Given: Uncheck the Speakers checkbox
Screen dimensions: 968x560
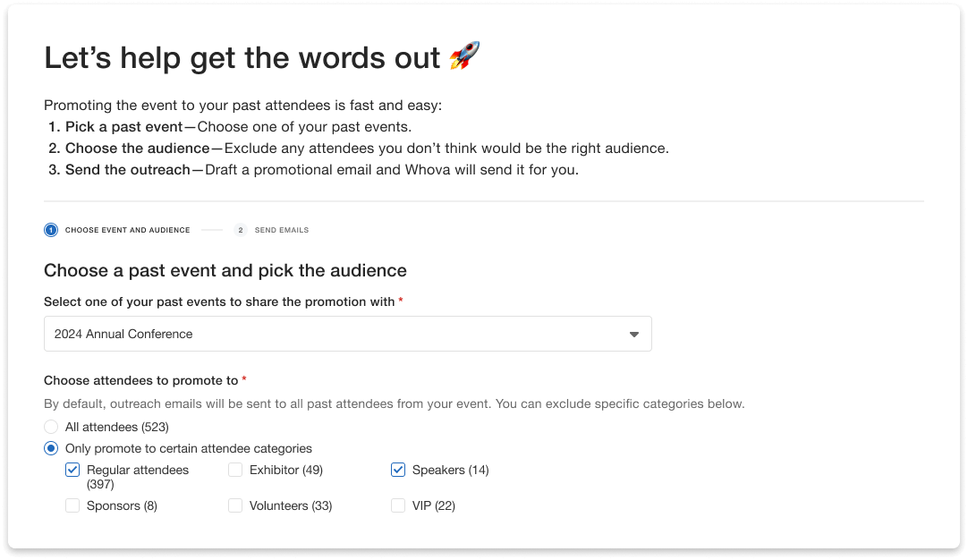Looking at the screenshot, I should tap(398, 470).
